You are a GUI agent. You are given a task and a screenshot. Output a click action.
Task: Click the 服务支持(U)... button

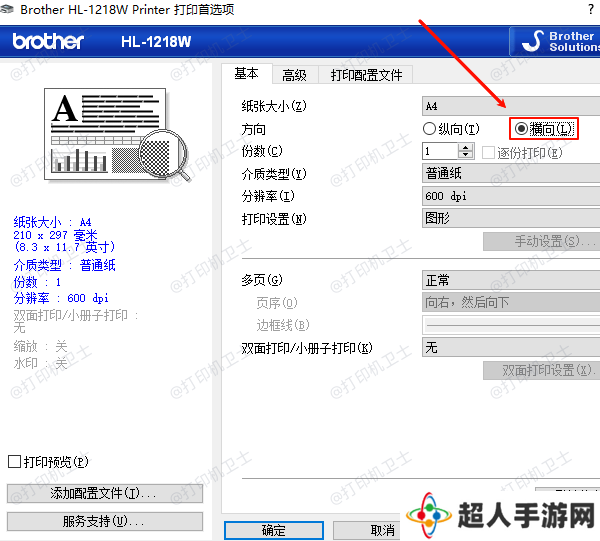click(105, 521)
